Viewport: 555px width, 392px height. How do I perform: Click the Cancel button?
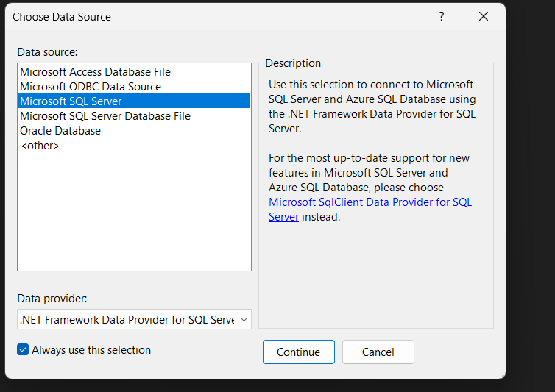point(378,352)
